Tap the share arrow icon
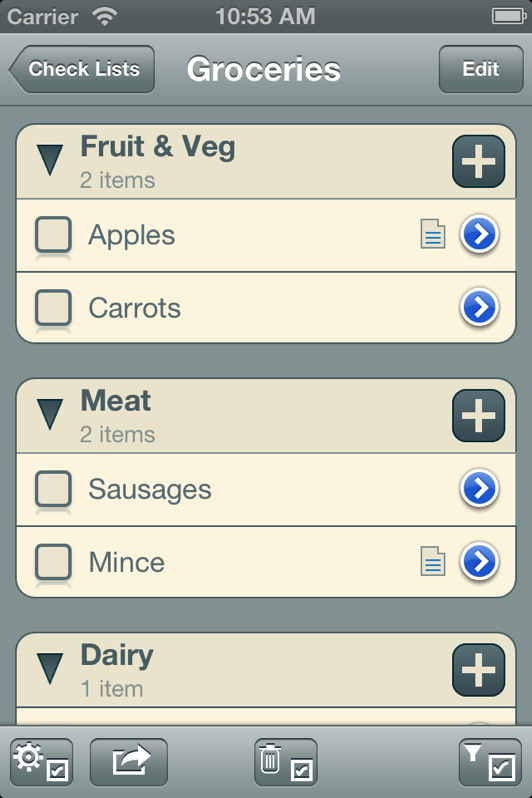The height and width of the screenshot is (798, 532). tap(129, 762)
